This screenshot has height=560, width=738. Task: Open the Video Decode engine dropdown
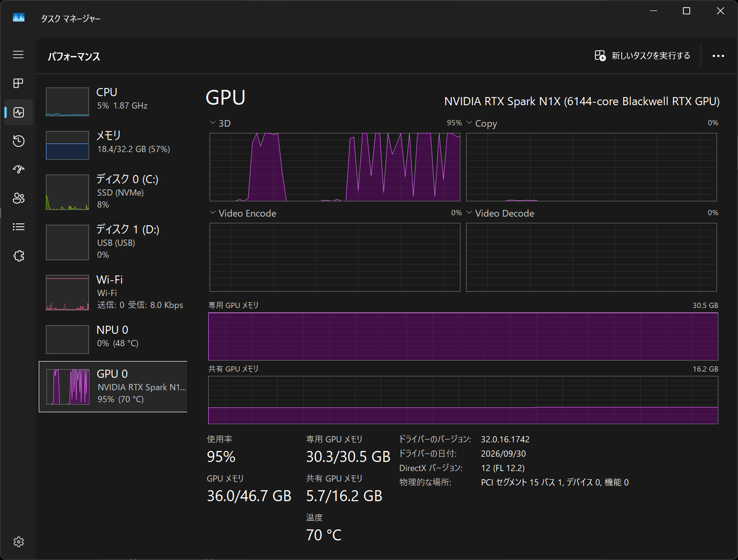point(469,213)
